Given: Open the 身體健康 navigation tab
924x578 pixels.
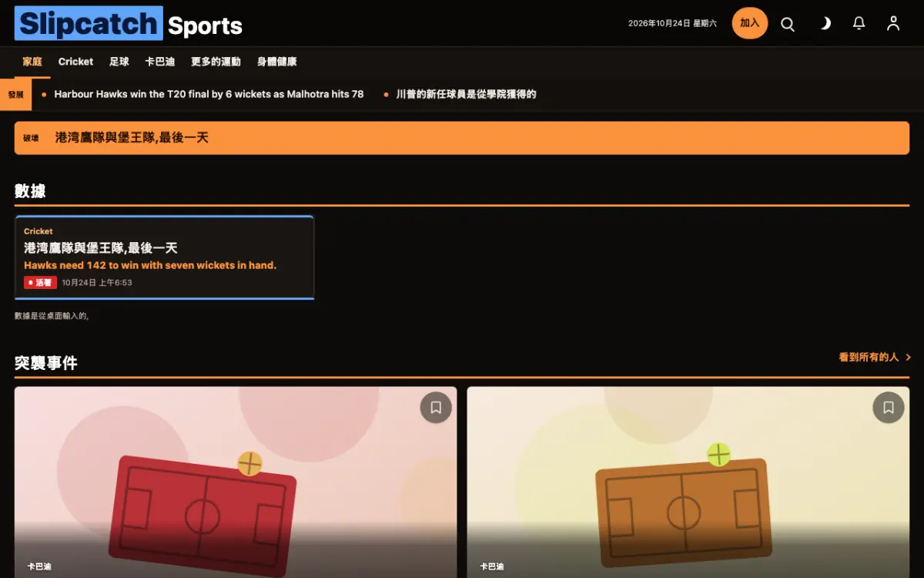Looking at the screenshot, I should pos(277,62).
